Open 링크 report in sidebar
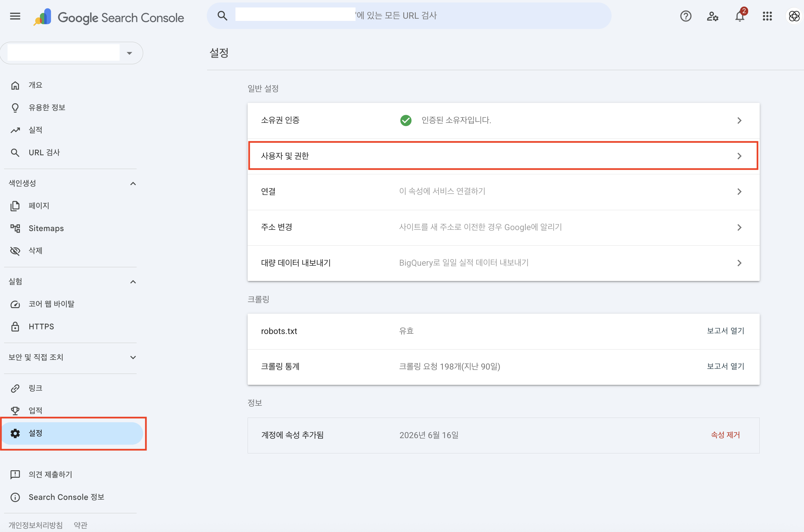The height and width of the screenshot is (532, 804). 35,388
